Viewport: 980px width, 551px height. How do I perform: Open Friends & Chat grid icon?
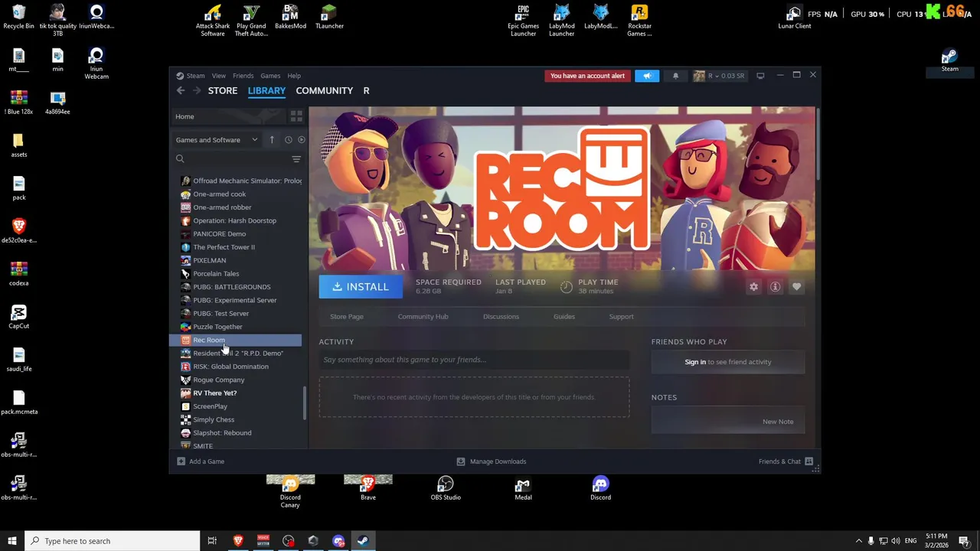pos(808,461)
